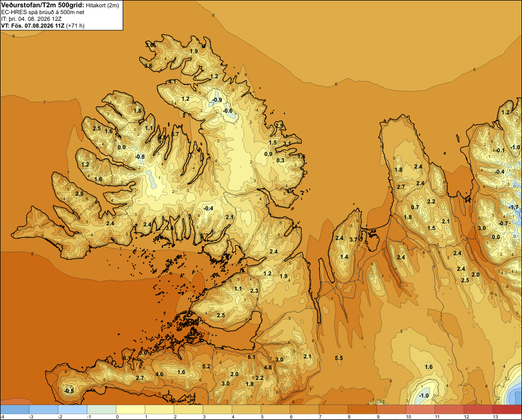
Task: Click the 5.2 temperature value
Action: point(206,367)
